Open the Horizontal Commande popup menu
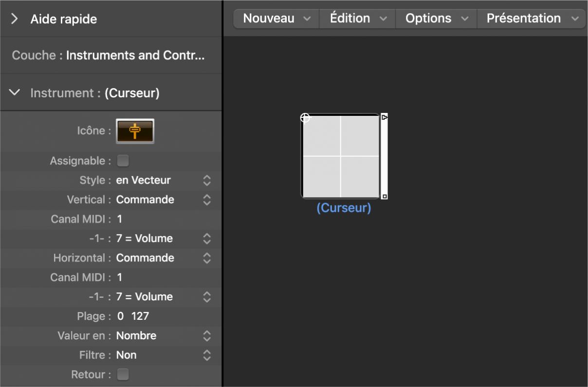 coord(164,258)
